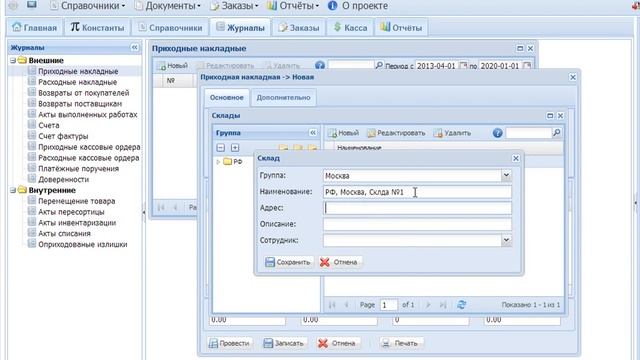Viewport: 640px width, 360px height.
Task: Open calendar picker for start date
Action: [463, 66]
